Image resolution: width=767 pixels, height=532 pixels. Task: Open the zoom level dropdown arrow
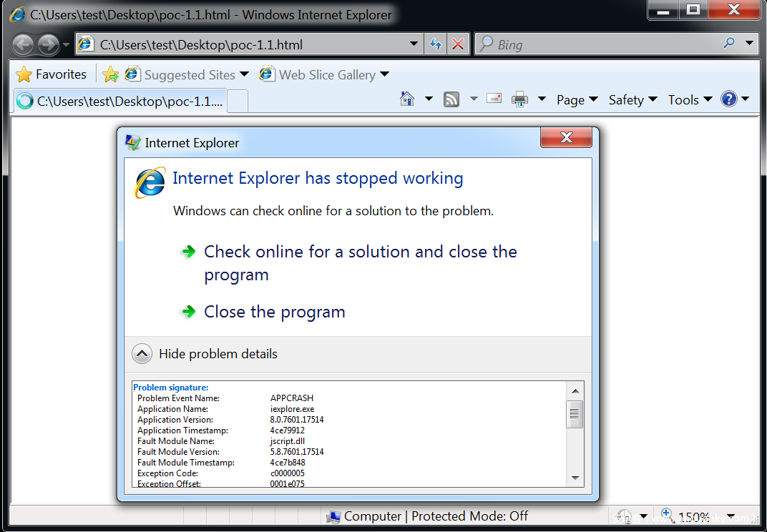pyautogui.click(x=731, y=516)
